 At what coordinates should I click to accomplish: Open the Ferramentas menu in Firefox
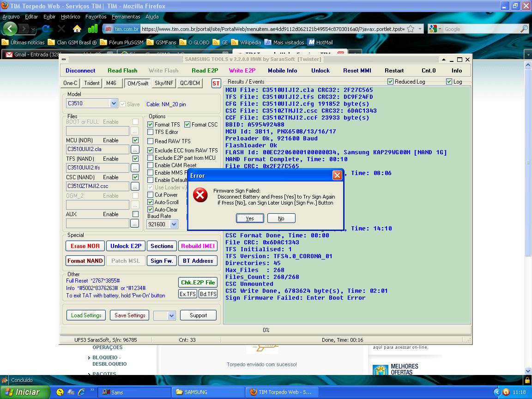pyautogui.click(x=126, y=17)
